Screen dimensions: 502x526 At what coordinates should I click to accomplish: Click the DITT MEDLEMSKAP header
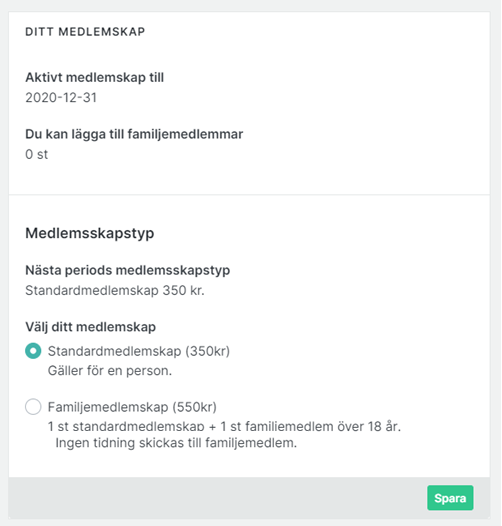(x=85, y=32)
